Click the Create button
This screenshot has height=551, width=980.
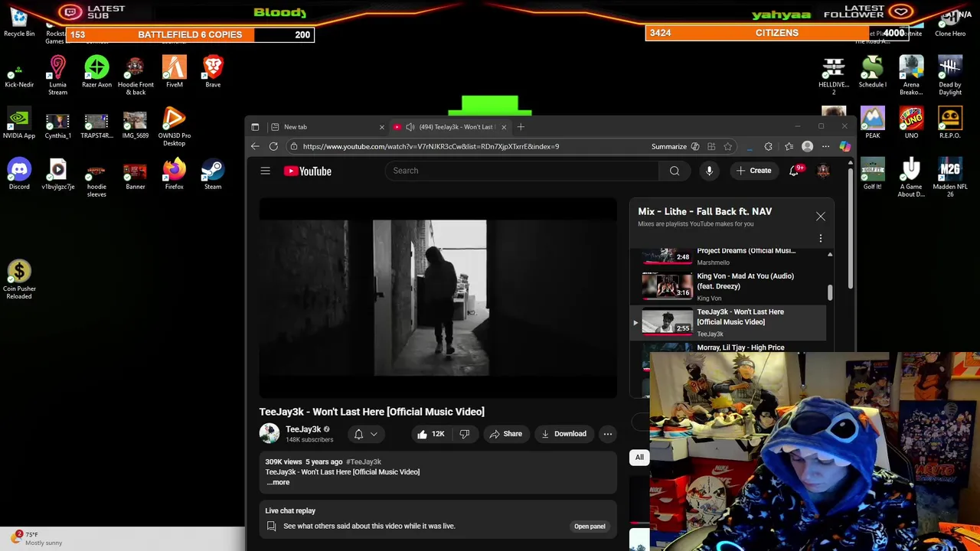click(753, 171)
